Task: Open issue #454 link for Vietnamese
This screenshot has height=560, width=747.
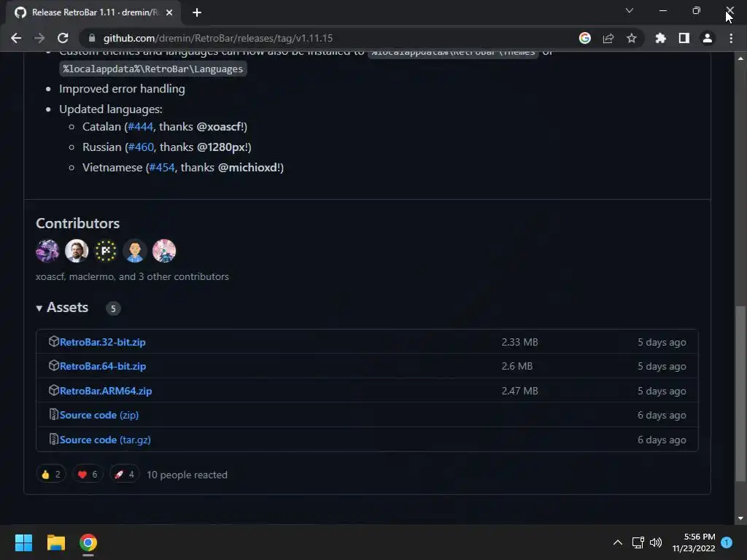Action: tap(162, 168)
